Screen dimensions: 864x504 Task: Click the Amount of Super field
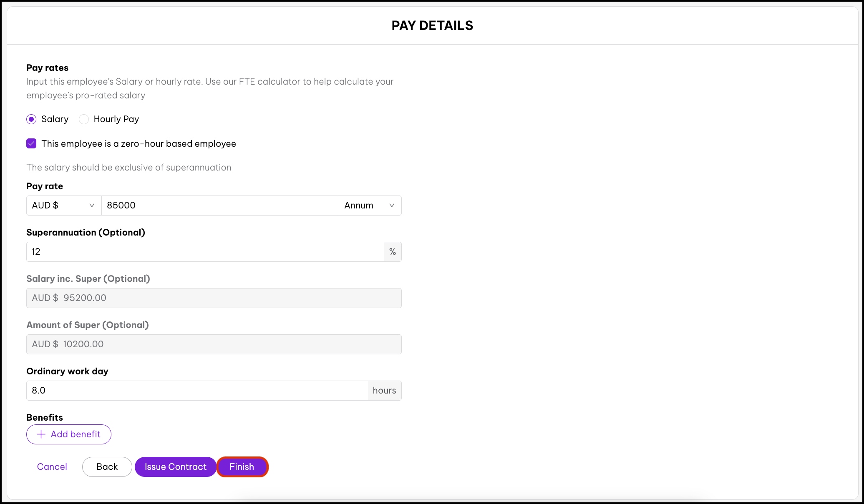click(x=214, y=344)
